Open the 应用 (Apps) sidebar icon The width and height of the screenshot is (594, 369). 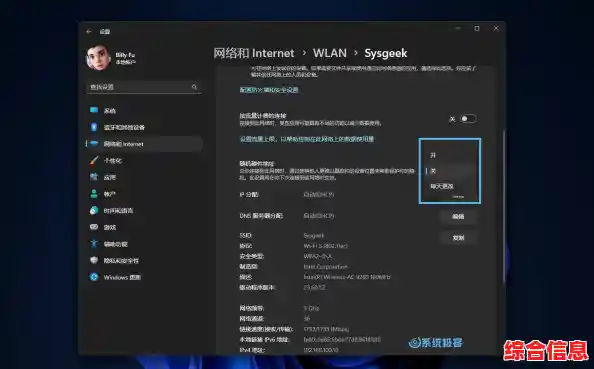(94, 177)
